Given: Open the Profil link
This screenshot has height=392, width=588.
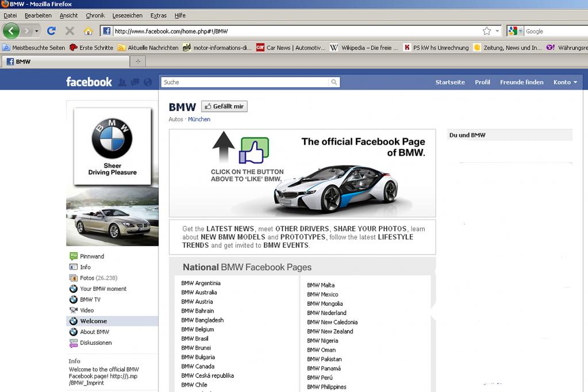Looking at the screenshot, I should click(482, 82).
